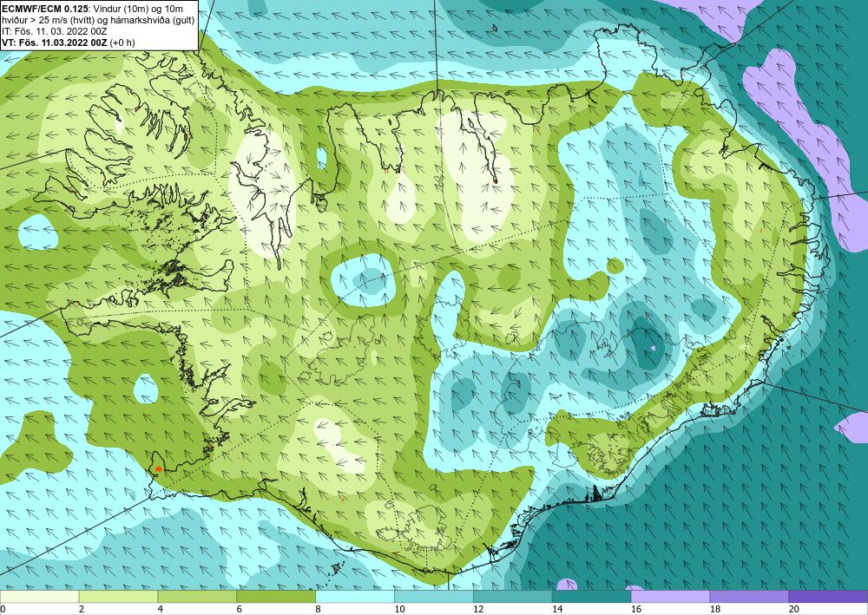Screen dimensions: 868x615
Task: Click the 4–6 m/s legend color swatch
Action: pos(197,597)
